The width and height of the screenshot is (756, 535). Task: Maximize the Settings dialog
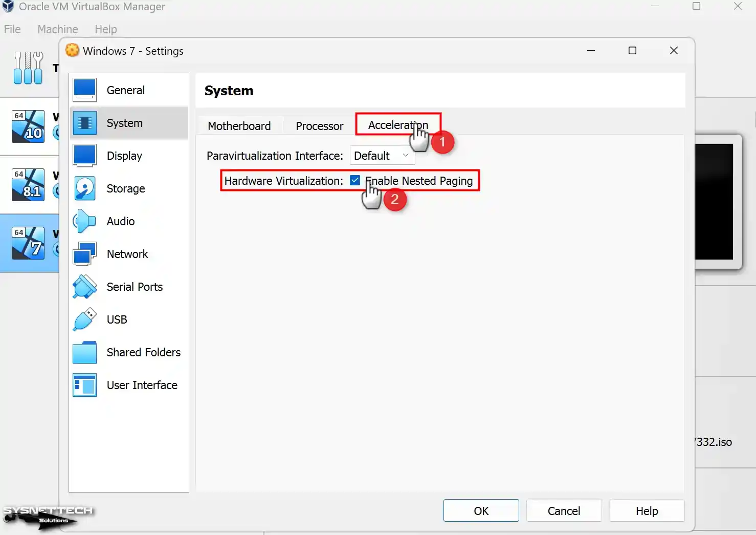(632, 50)
